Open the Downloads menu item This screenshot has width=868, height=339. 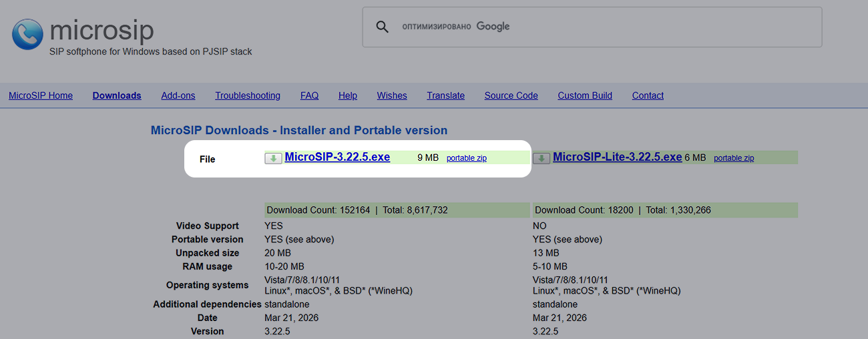click(x=117, y=95)
